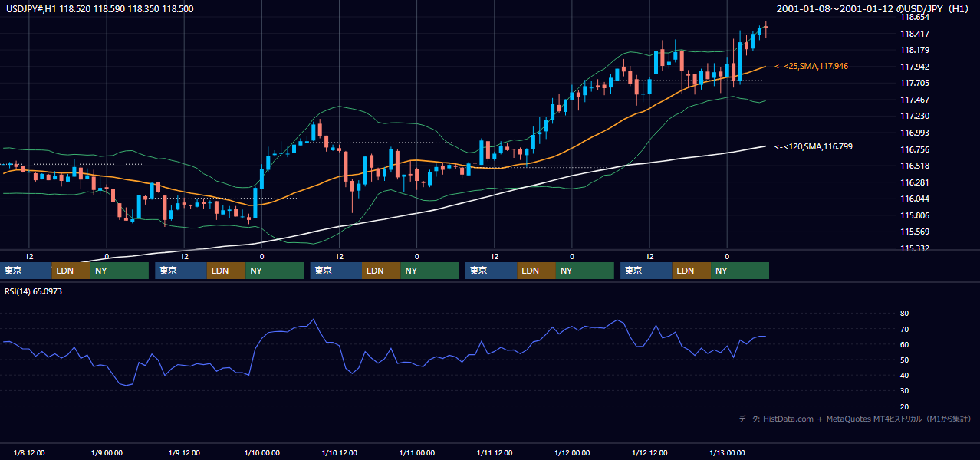Select the leftmost LDN session block
The width and height of the screenshot is (980, 460).
click(x=71, y=271)
